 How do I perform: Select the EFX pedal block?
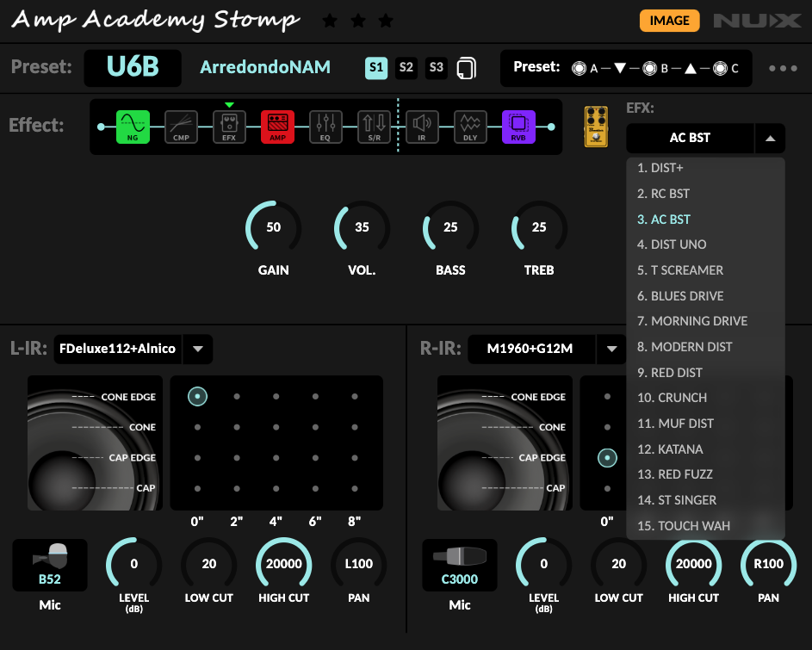coord(229,127)
